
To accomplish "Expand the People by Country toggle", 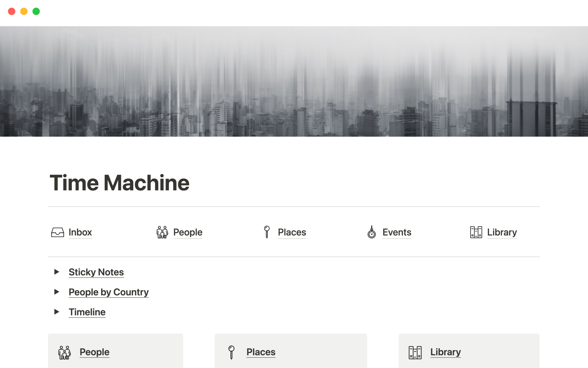I will [x=57, y=292].
